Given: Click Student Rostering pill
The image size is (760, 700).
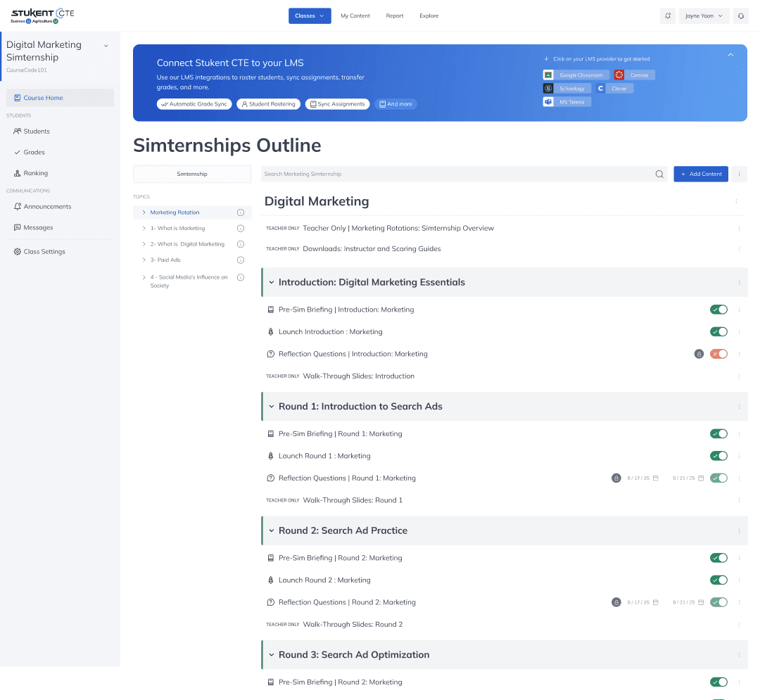Looking at the screenshot, I should tap(269, 104).
